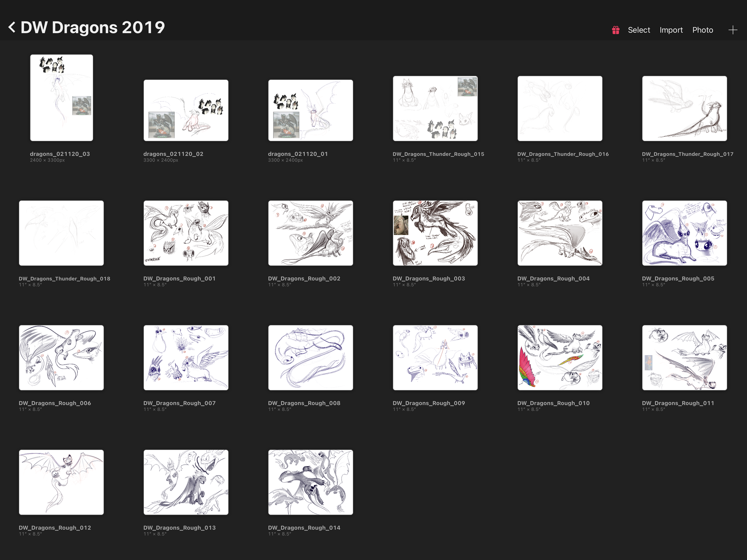Open DW_Dragons_Rough_010 colorful wing sketch

560,358
